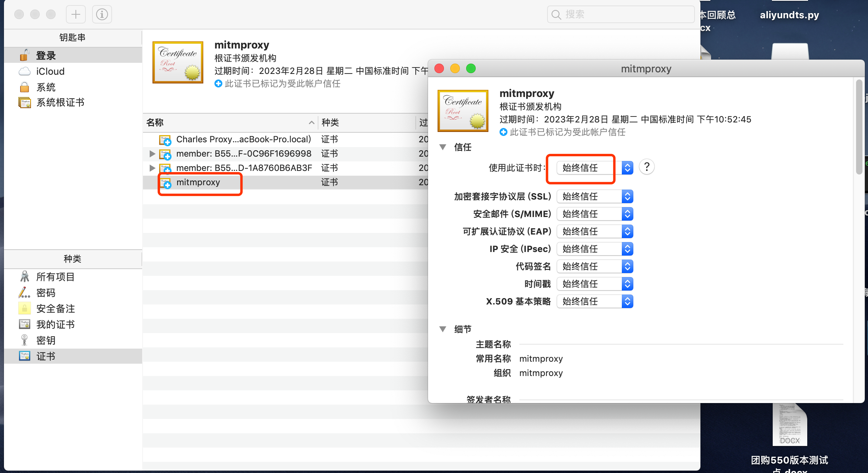Click the 密码 pencil icon
Image resolution: width=868 pixels, height=473 pixels.
pyautogui.click(x=24, y=292)
